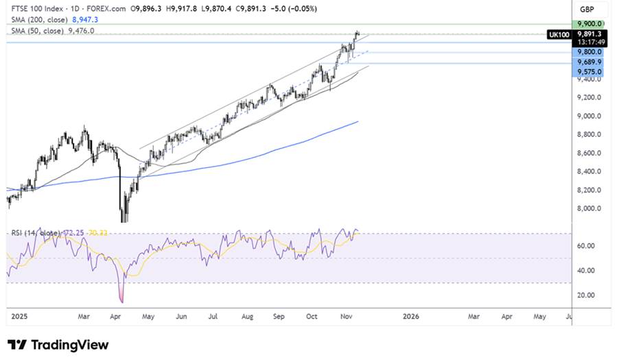The image size is (619, 364).
Task: Click the current price 9,891.3 label
Action: coord(589,33)
